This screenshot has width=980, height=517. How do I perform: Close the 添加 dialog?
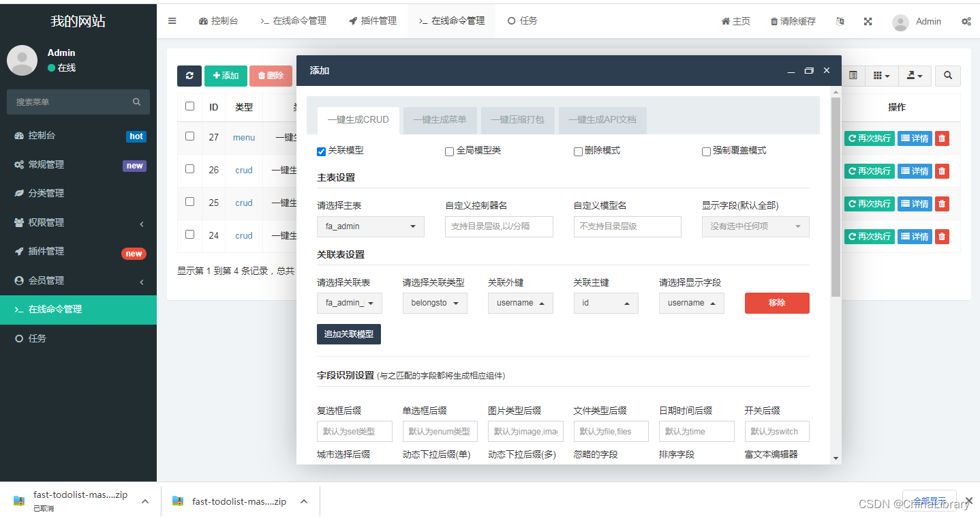827,70
